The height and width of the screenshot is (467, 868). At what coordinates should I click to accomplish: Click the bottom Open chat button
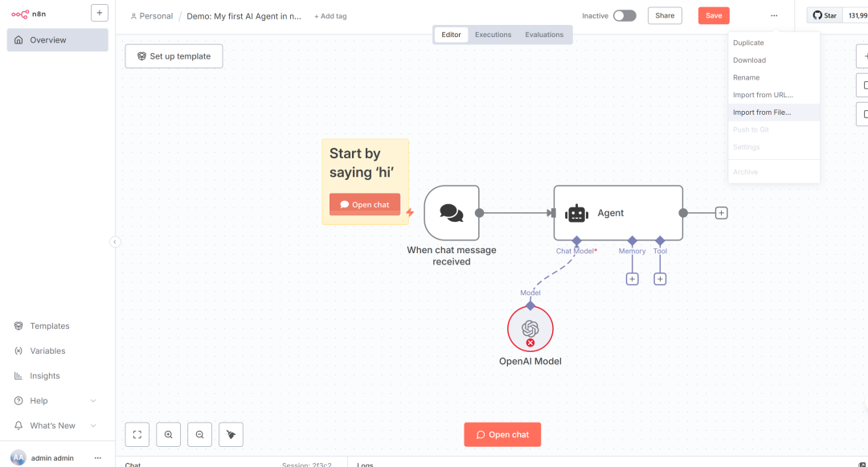coord(502,434)
